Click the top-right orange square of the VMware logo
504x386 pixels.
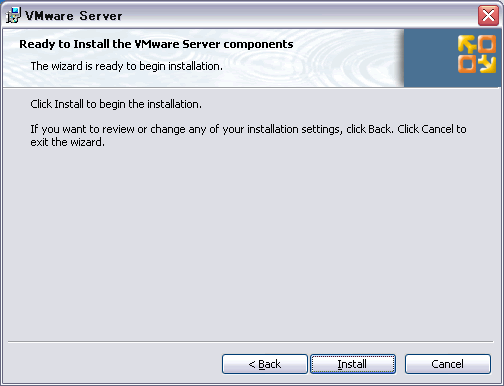click(x=487, y=44)
